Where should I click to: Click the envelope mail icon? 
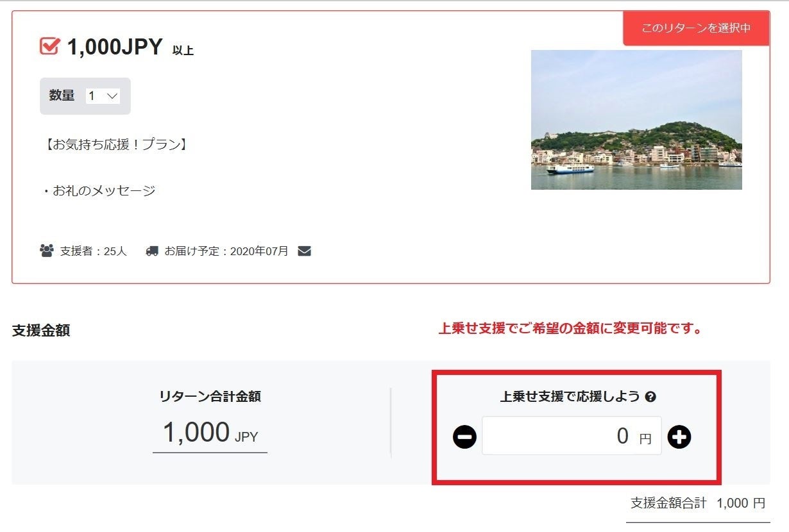pyautogui.click(x=305, y=251)
